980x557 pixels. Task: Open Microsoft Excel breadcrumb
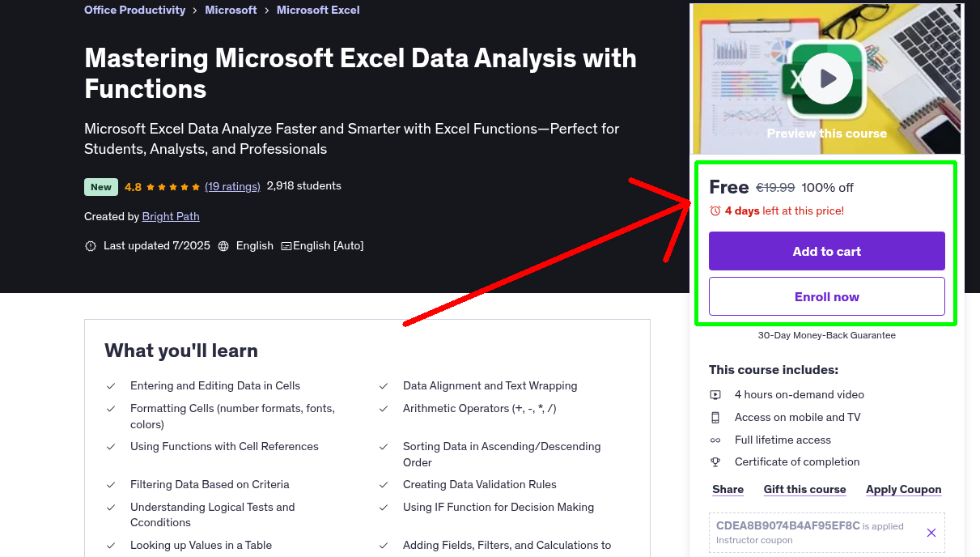pyautogui.click(x=318, y=10)
